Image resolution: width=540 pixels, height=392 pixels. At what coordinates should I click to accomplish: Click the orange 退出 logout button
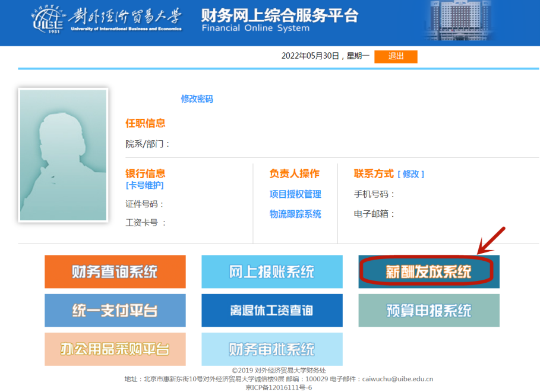(x=396, y=56)
